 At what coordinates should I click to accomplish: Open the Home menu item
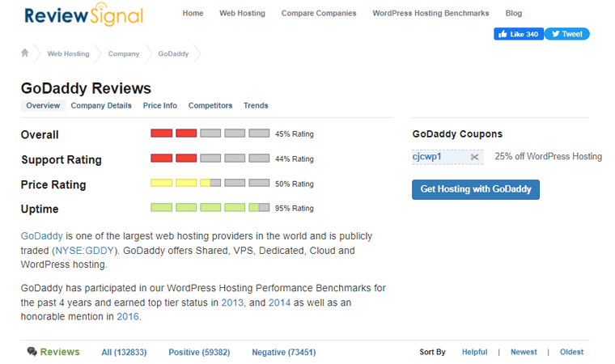coord(193,13)
